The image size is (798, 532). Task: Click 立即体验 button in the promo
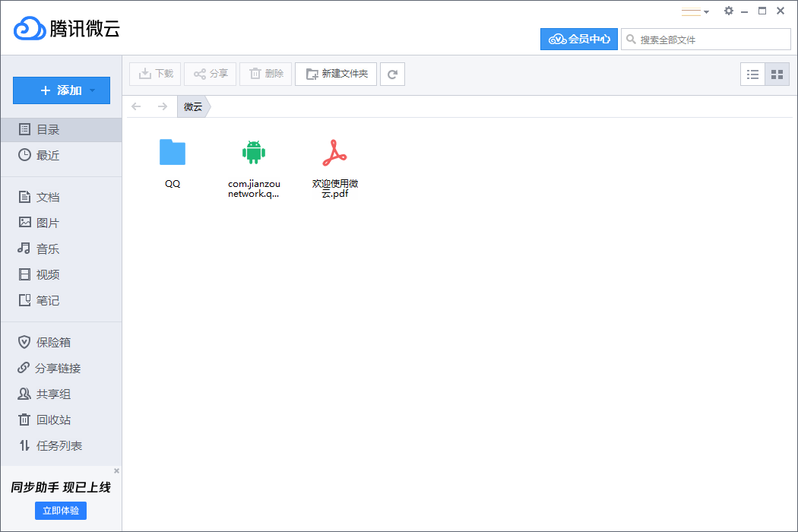61,511
